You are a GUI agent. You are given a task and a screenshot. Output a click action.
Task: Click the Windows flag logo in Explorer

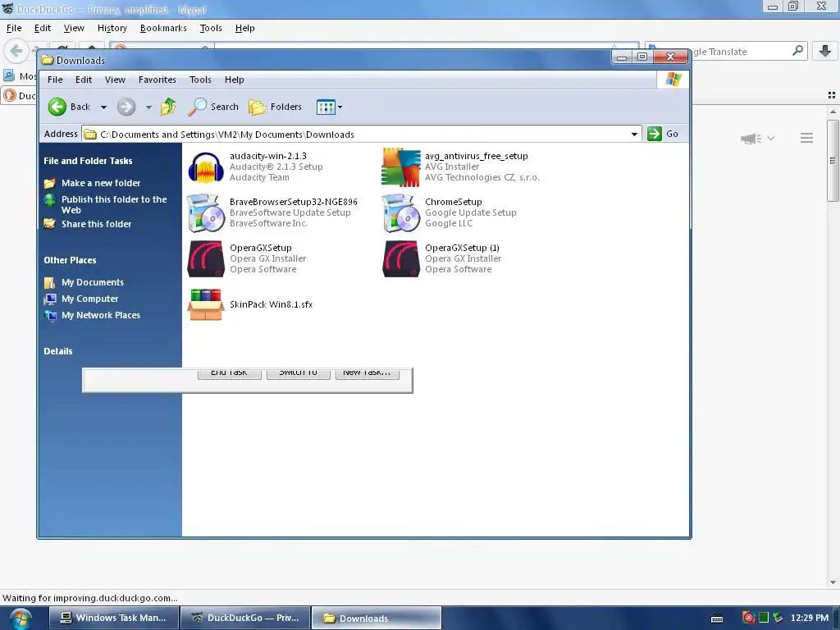pos(673,80)
